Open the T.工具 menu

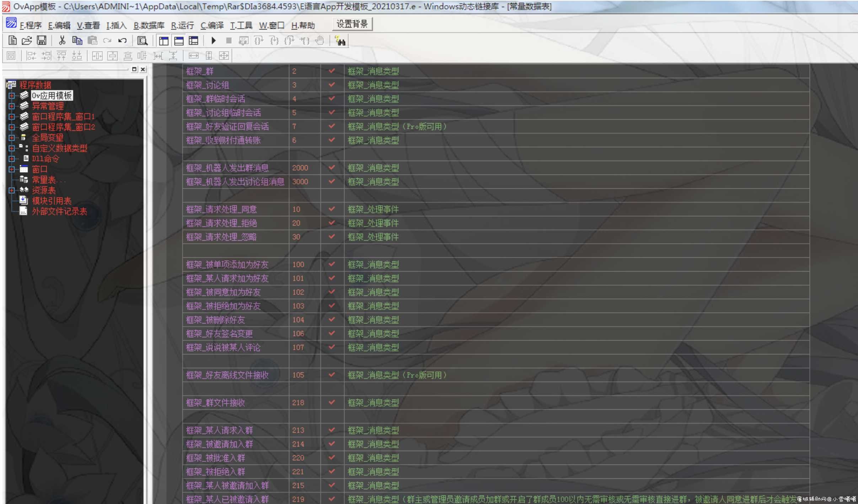(241, 26)
